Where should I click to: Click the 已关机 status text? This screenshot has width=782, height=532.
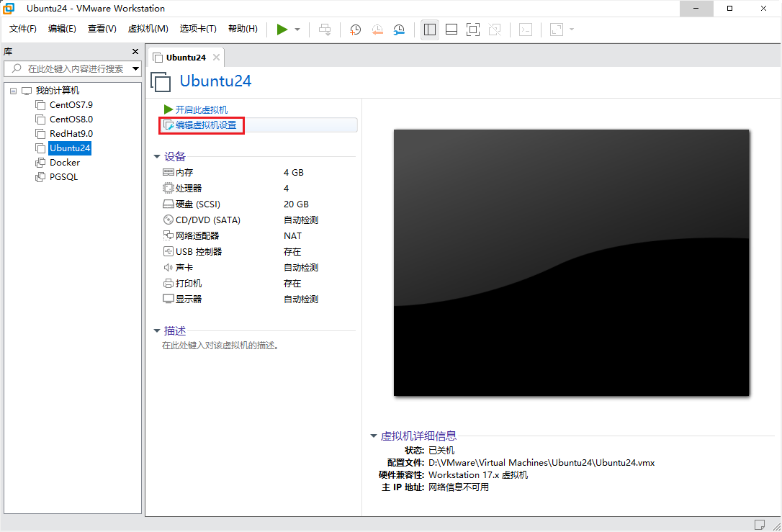tap(441, 451)
